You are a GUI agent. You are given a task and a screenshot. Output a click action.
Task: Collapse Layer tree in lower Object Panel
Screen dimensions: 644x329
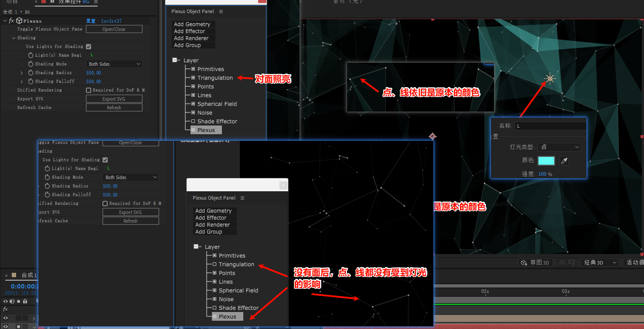coord(197,247)
